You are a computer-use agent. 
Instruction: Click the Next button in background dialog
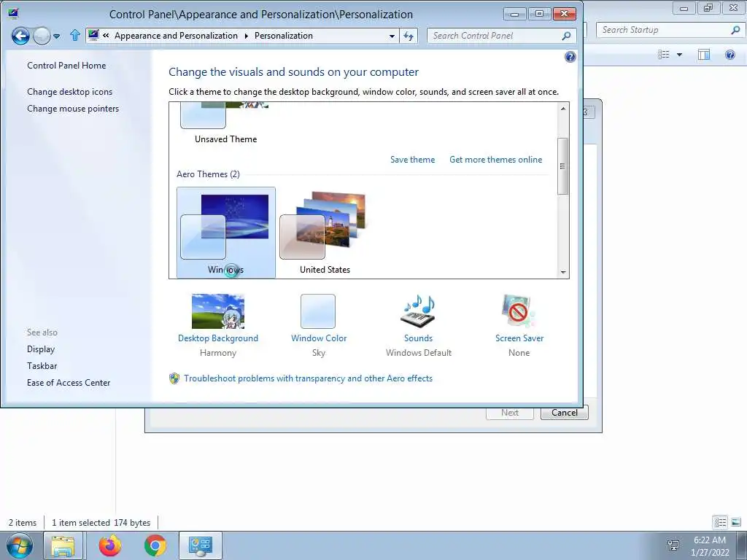(510, 413)
